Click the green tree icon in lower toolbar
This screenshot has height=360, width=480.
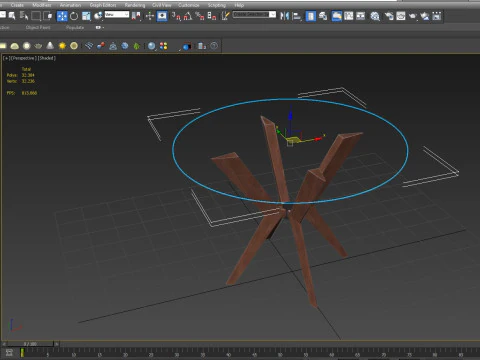pos(137,46)
